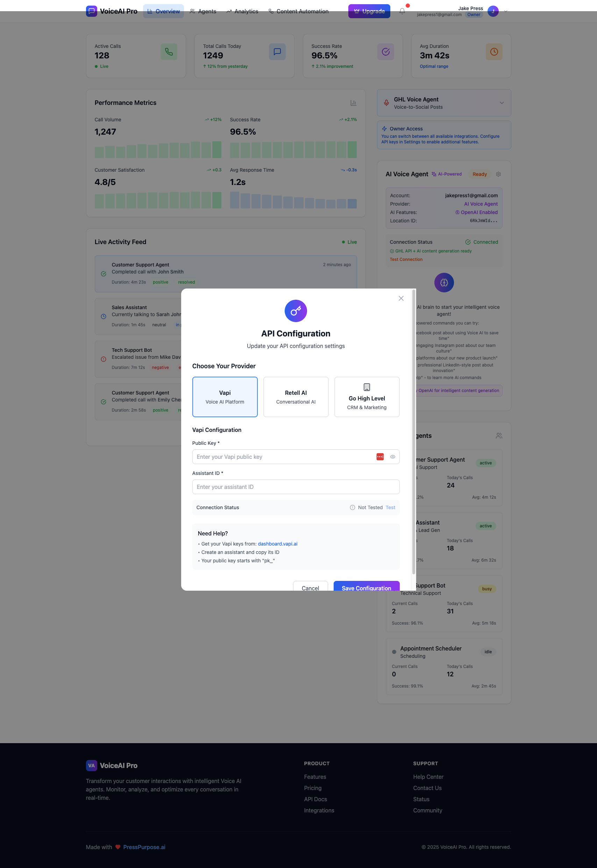Open the Help Center footer link
The image size is (597, 868).
click(x=428, y=777)
